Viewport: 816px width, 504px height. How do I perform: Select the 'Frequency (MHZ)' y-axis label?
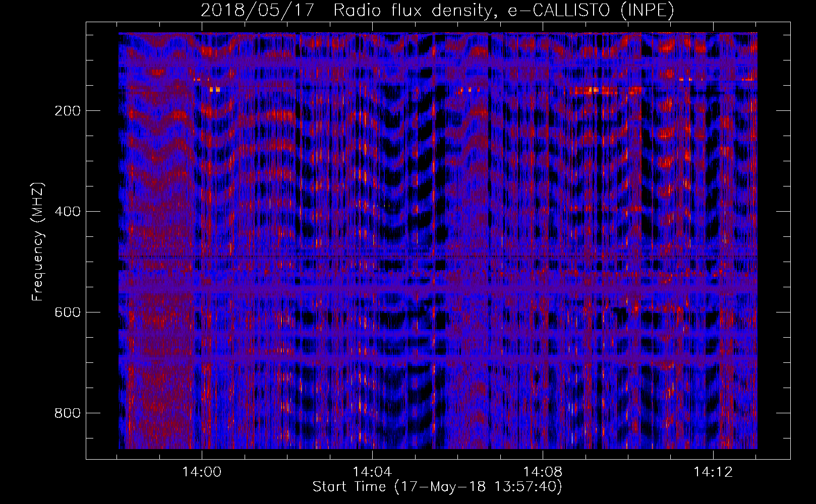[37, 242]
